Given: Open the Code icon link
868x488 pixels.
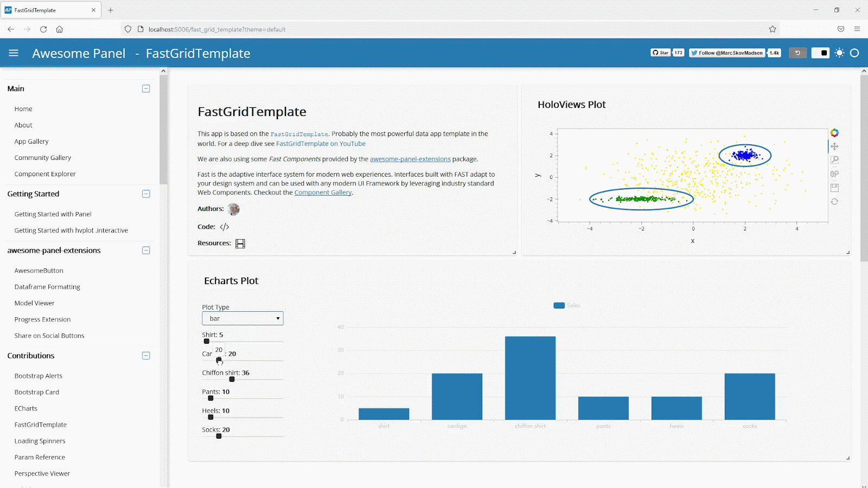Looking at the screenshot, I should pos(225,227).
